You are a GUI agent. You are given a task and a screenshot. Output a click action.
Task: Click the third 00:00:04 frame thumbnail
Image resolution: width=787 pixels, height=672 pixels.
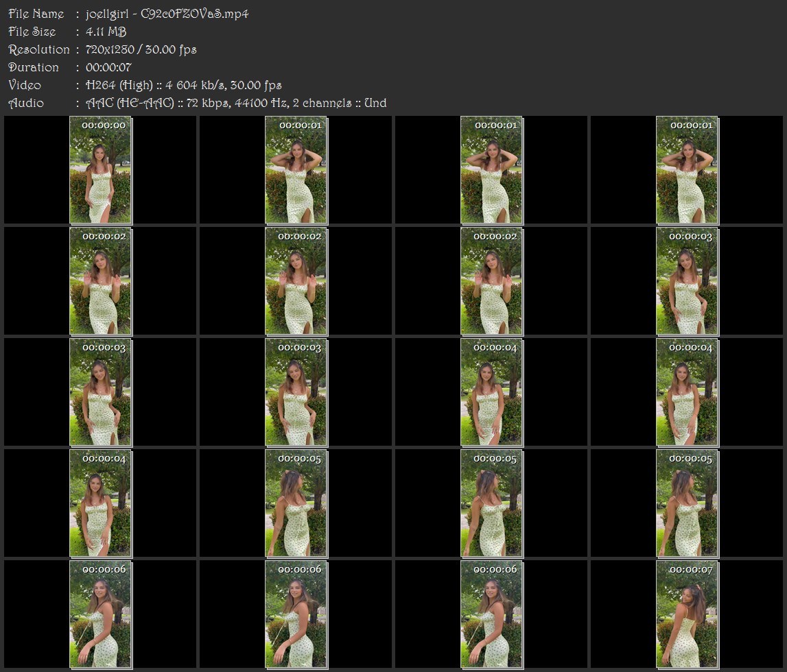100,503
